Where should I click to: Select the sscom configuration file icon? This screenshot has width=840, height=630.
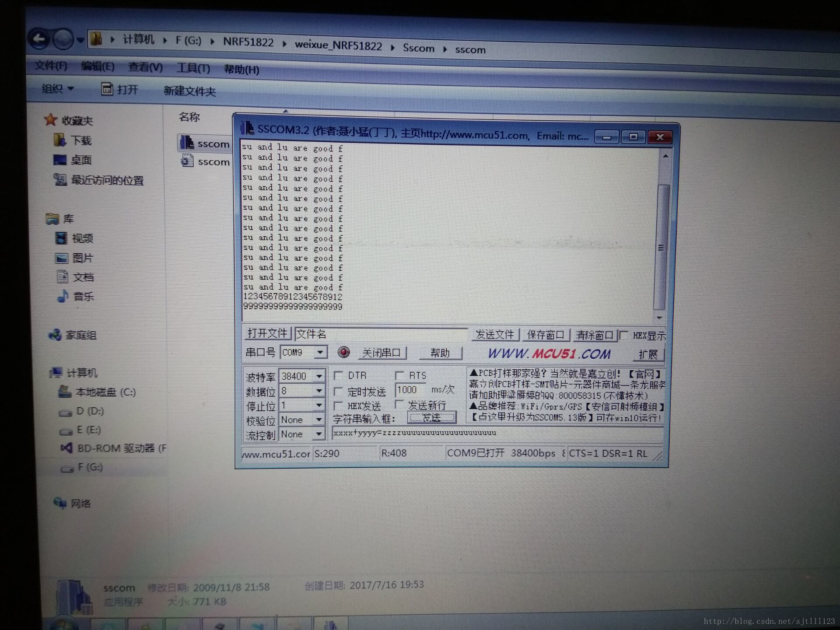[187, 161]
